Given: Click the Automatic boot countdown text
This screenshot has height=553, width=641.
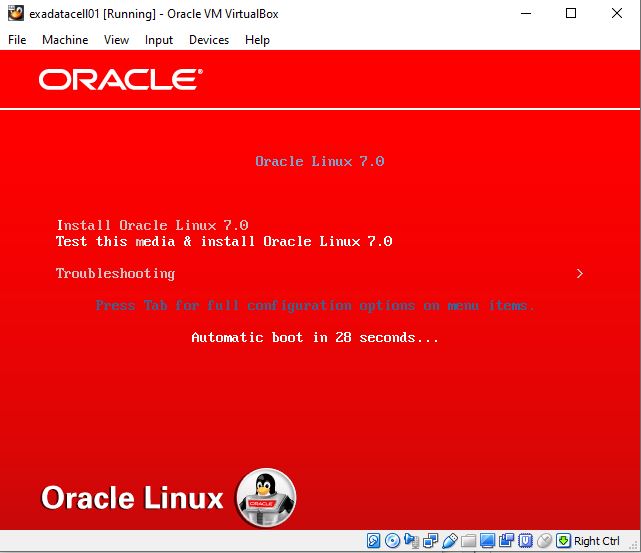Looking at the screenshot, I should tap(315, 338).
